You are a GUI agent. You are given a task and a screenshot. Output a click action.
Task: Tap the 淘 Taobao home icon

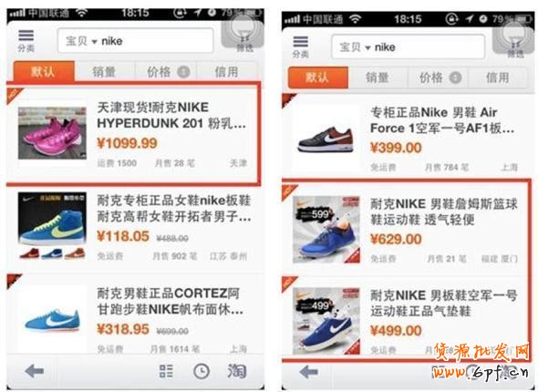tap(237, 371)
